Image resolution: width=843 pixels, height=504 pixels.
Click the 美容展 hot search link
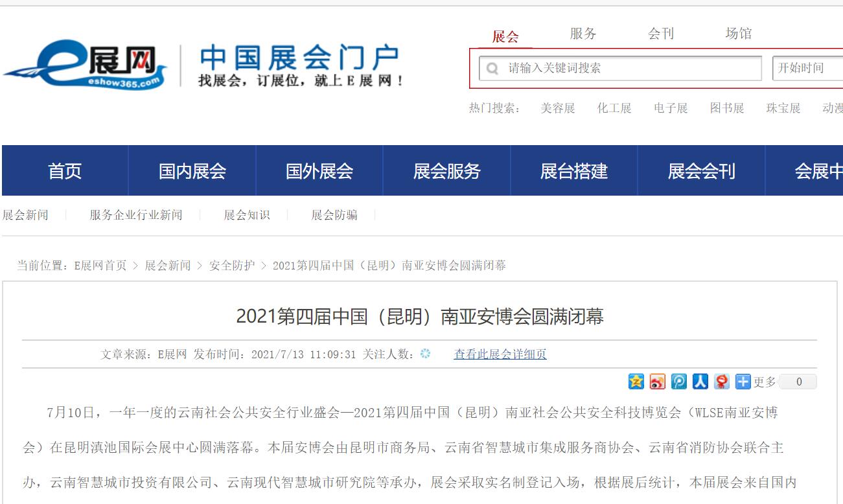pyautogui.click(x=557, y=108)
